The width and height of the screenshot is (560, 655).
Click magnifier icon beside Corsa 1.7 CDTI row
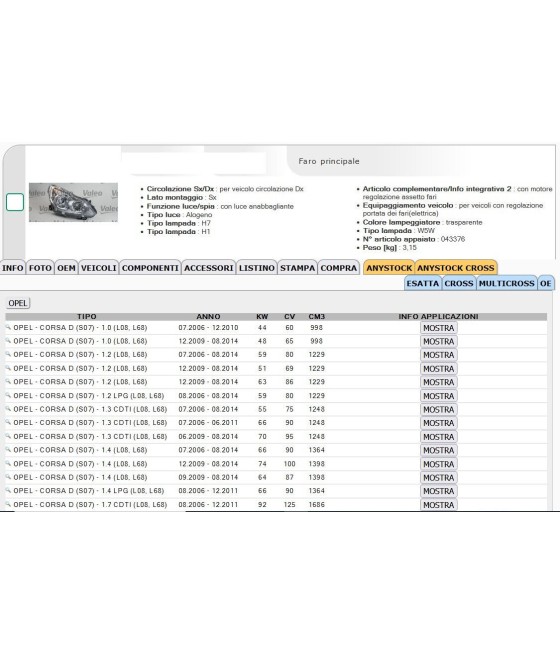(x=8, y=504)
